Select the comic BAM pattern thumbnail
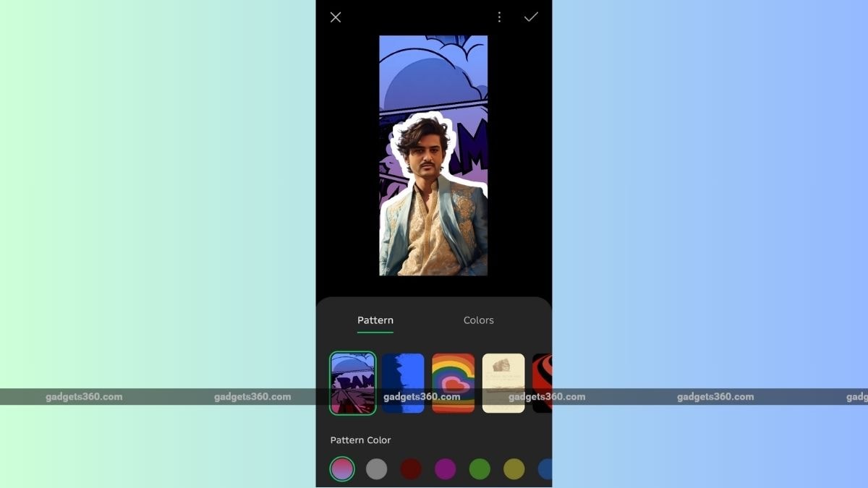868x488 pixels. (x=353, y=383)
